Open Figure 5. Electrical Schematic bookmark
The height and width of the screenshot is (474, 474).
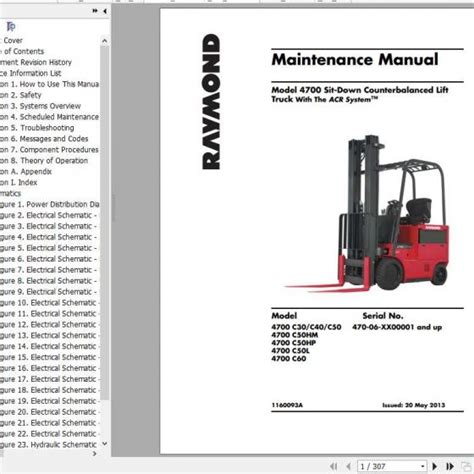48,248
